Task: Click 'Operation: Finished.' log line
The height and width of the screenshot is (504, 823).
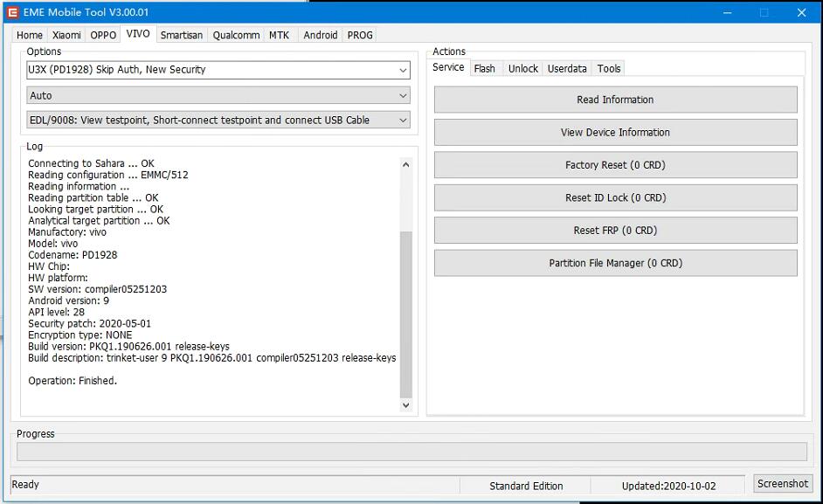Action: click(x=73, y=381)
